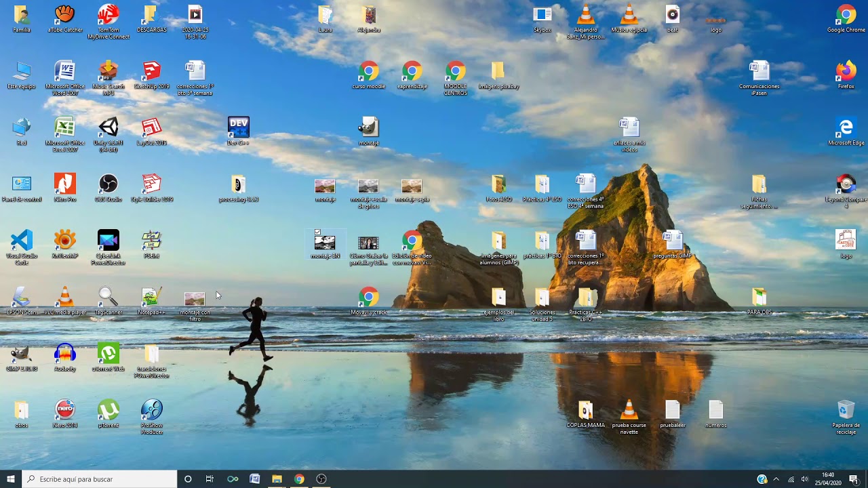This screenshot has width=868, height=488.
Task: Select the processing-3.5.3 archive
Action: point(238,188)
